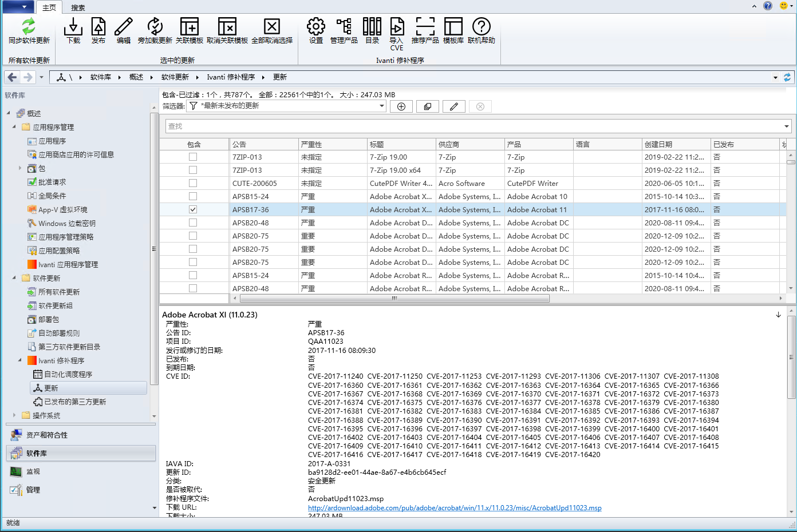Check the box for CUTE-200605 row
Image resolution: width=797 pixels, height=532 pixels.
point(193,183)
